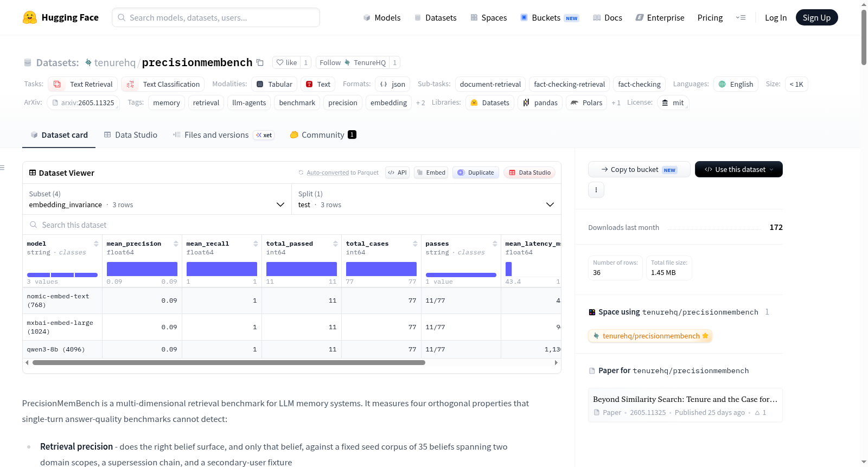Open the Enterprise menu item
Screen dimensions: 868x467
659,17
